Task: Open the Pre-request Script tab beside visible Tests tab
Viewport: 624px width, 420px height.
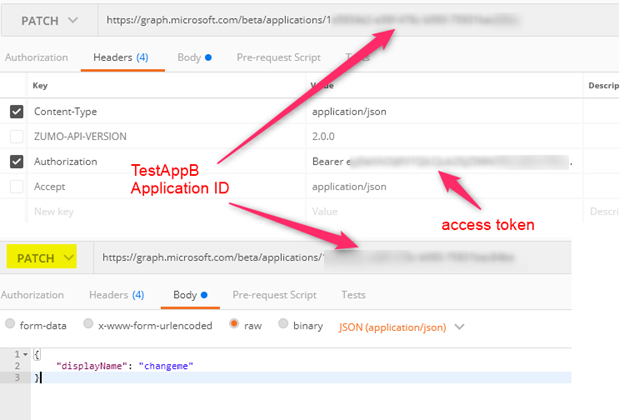Action: (x=274, y=295)
